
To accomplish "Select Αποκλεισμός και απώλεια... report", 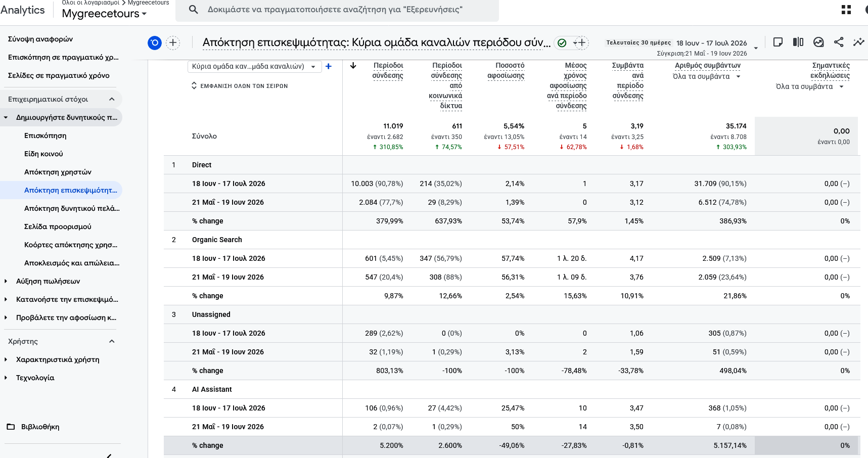I will coord(72,263).
